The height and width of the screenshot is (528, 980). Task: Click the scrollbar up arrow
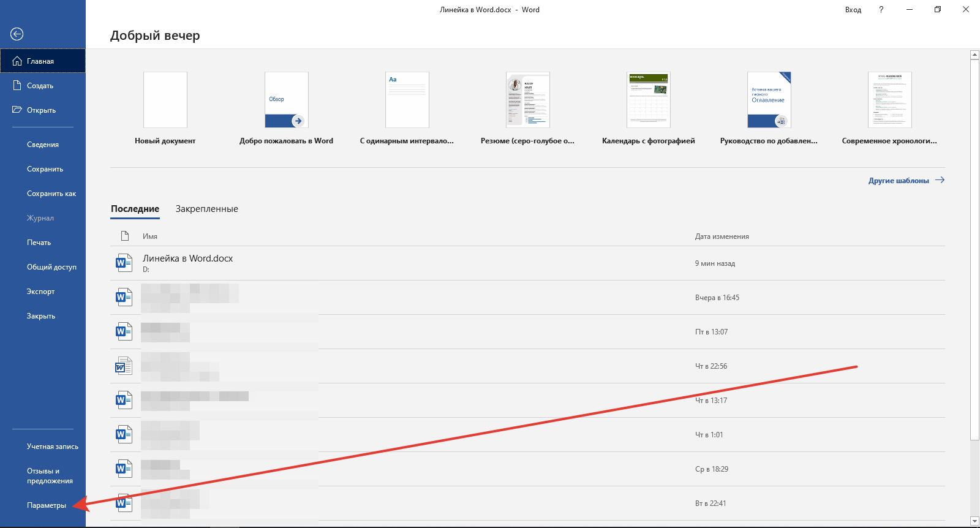coord(975,55)
